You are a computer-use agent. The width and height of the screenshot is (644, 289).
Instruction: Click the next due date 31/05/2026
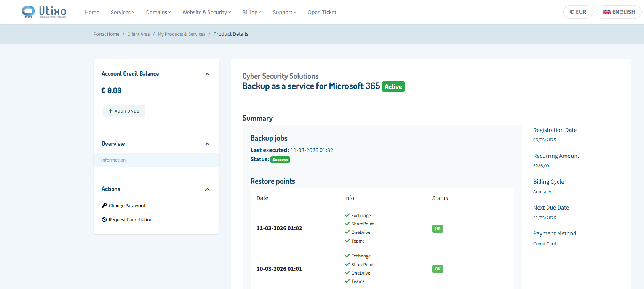point(545,218)
